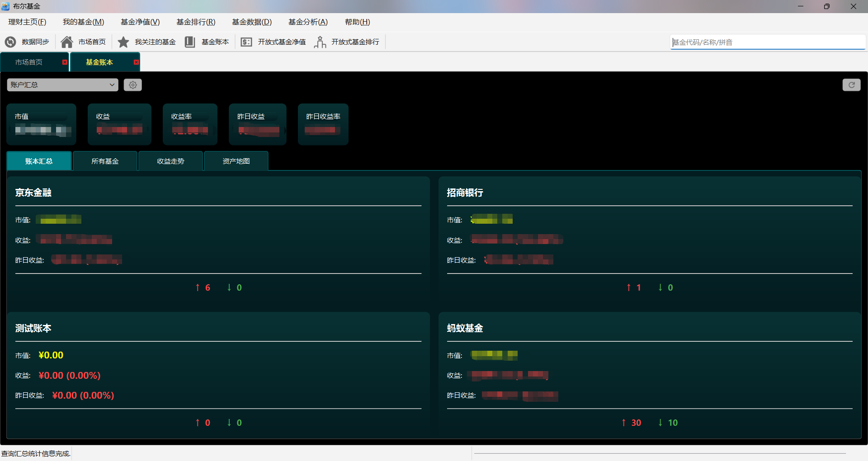The width and height of the screenshot is (868, 461).
Task: Click the 开放式基金净值 toolbar icon
Action: pos(246,42)
